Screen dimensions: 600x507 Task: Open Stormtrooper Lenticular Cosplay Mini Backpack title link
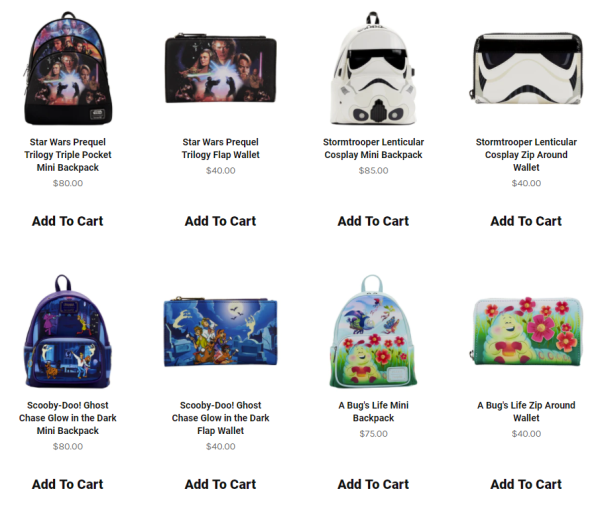(x=373, y=148)
